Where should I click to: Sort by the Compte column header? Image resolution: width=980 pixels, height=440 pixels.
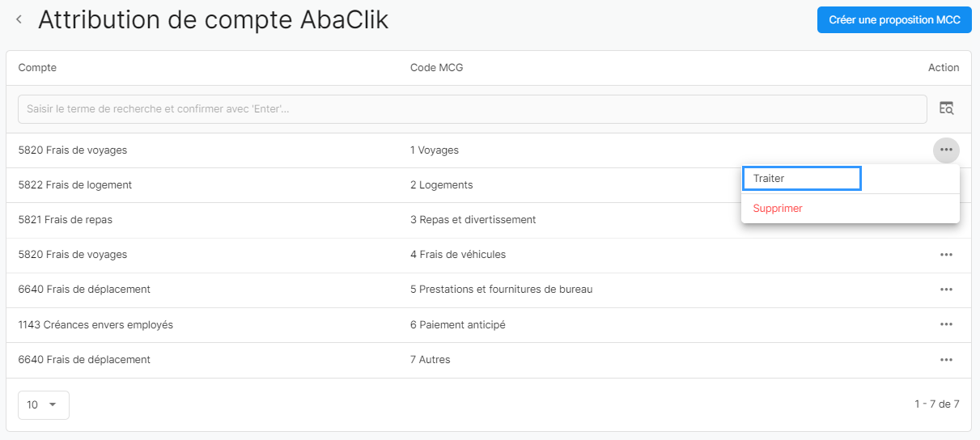click(x=37, y=68)
